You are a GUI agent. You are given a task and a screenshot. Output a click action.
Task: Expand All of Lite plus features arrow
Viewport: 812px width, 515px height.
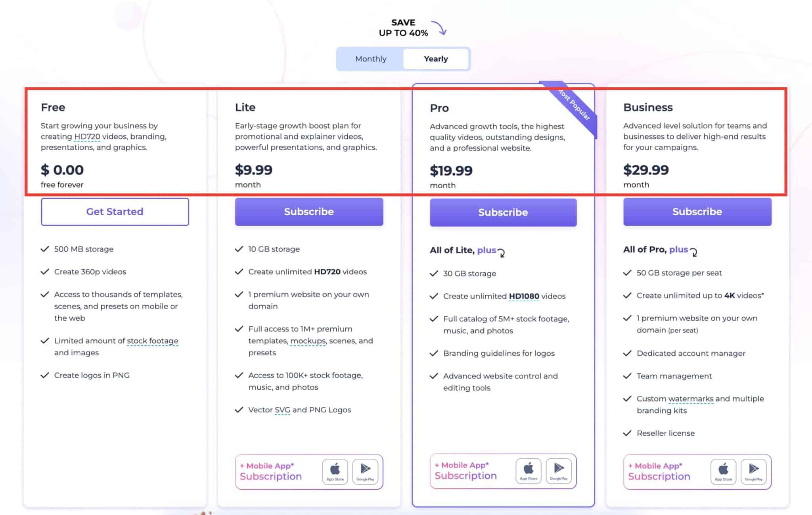click(502, 253)
